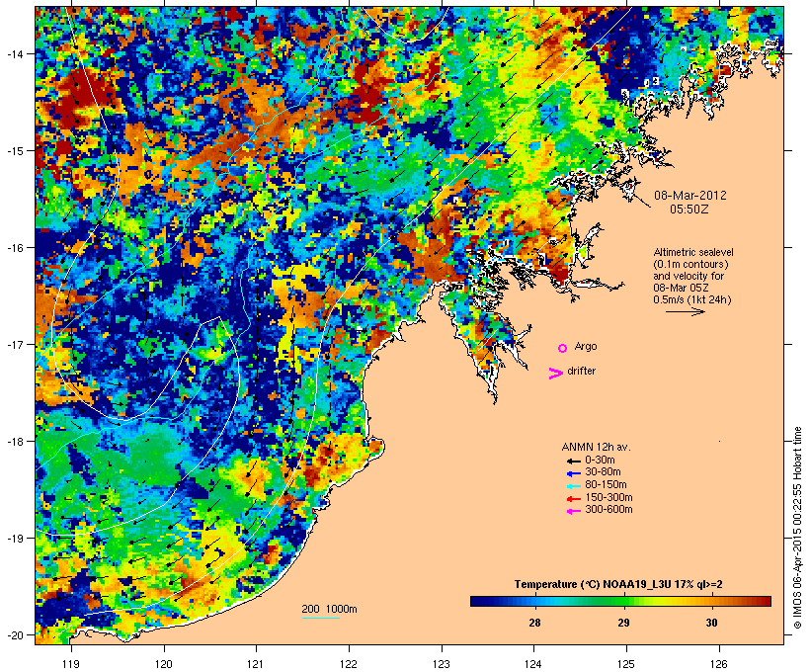
Task: Click the longitude label 122
Action: pos(349,664)
